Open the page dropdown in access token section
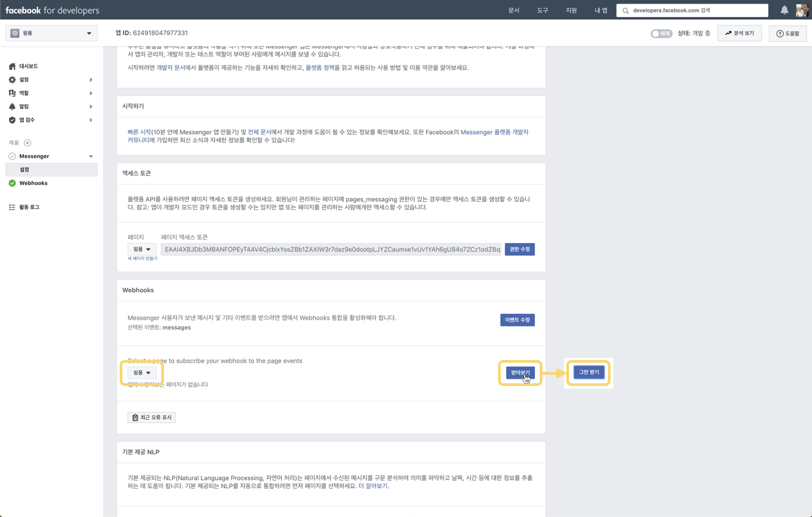 (142, 249)
